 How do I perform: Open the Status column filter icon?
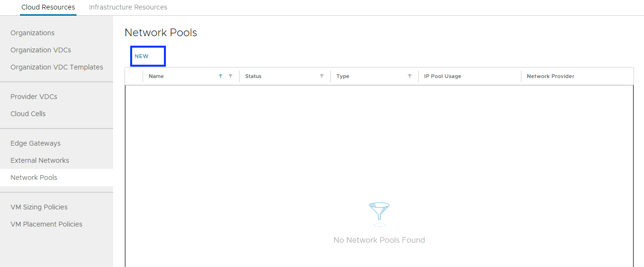322,76
